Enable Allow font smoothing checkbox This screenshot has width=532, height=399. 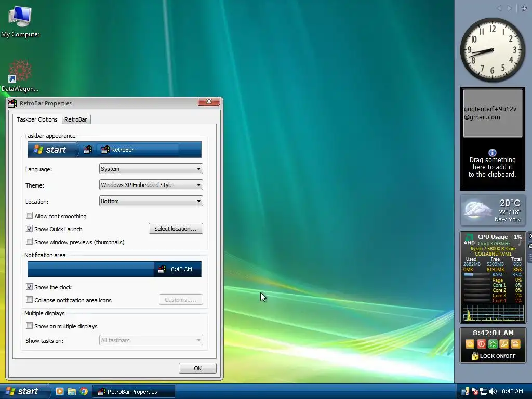(29, 216)
